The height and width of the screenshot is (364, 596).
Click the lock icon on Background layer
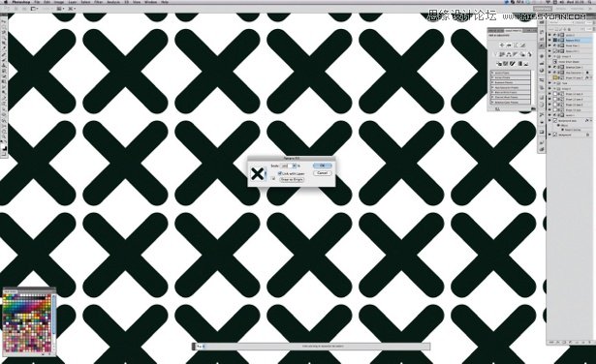588,135
